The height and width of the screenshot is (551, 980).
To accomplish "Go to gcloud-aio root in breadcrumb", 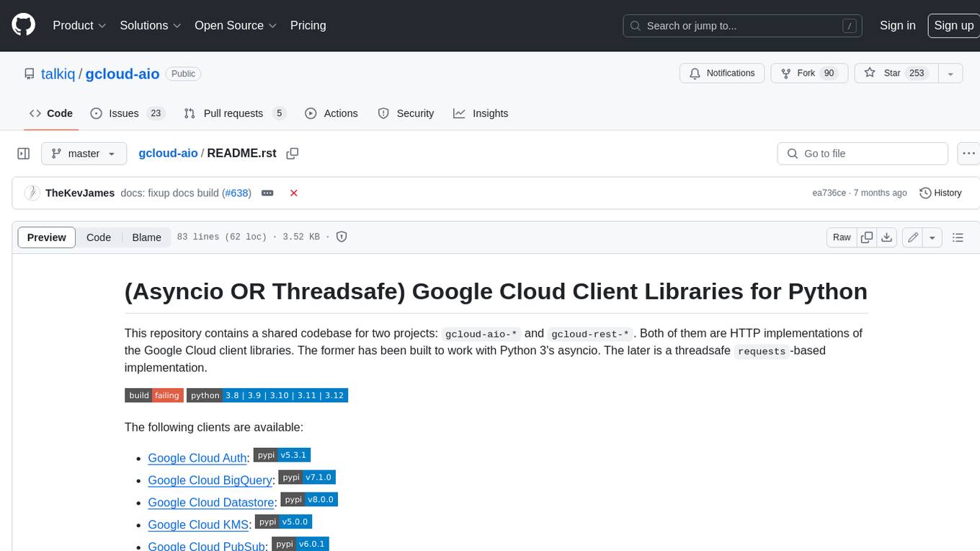I will (168, 154).
